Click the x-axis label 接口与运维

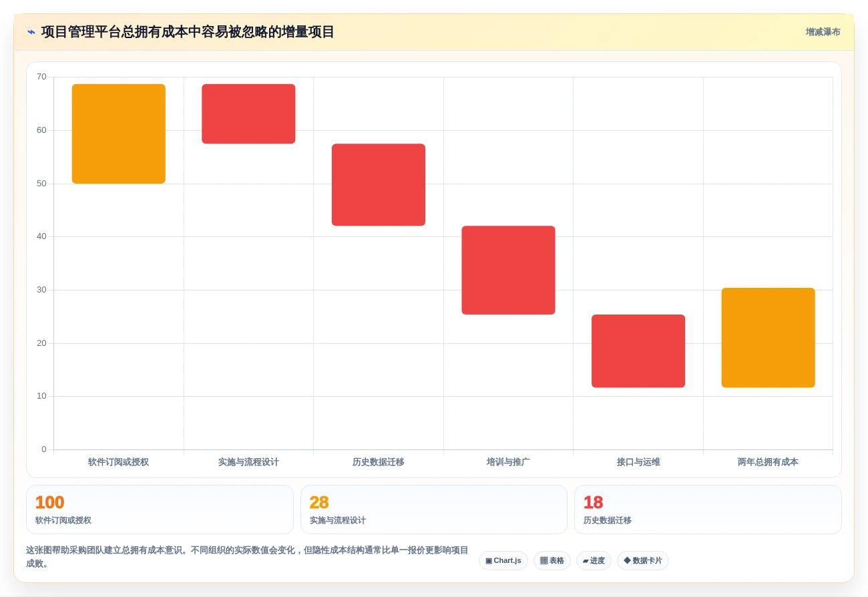coord(638,462)
